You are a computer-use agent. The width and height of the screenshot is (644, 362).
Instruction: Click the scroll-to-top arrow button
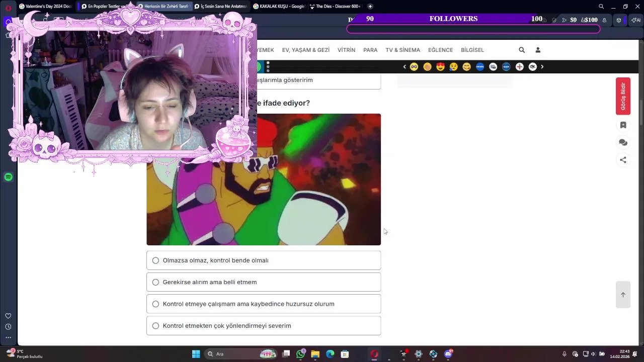pos(623,295)
